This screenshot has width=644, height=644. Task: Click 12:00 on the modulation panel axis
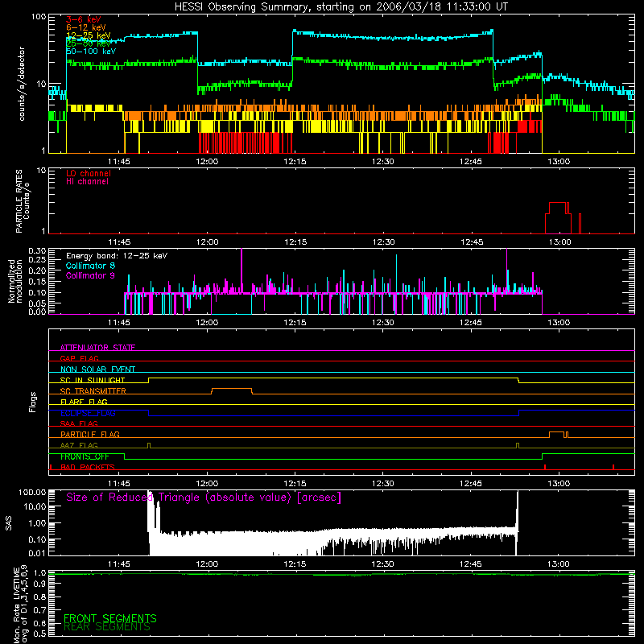click(x=207, y=323)
